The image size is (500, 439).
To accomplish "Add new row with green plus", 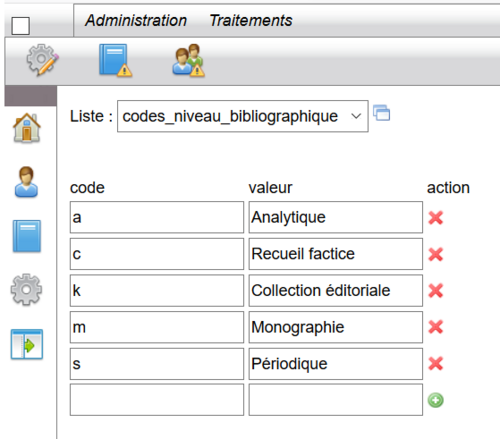I will pyautogui.click(x=436, y=400).
